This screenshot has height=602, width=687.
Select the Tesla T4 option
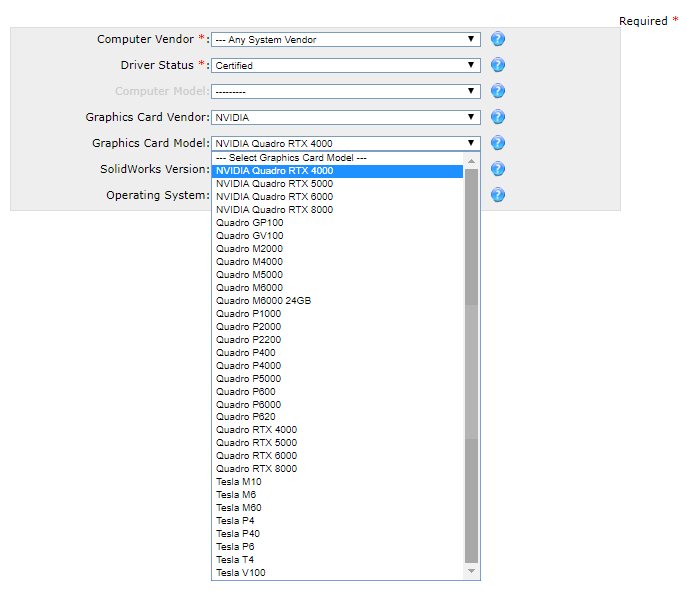click(x=234, y=561)
